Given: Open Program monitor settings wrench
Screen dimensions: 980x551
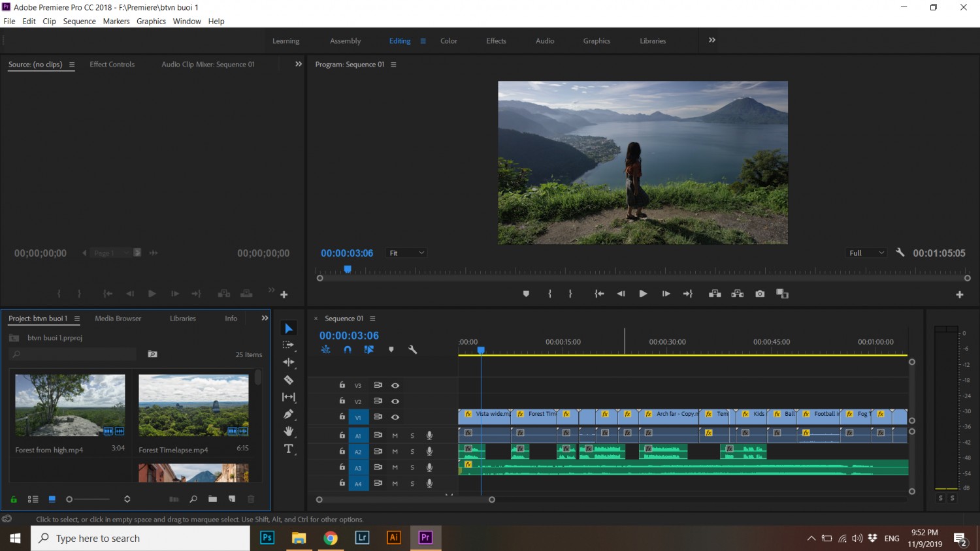Looking at the screenshot, I should (x=900, y=253).
